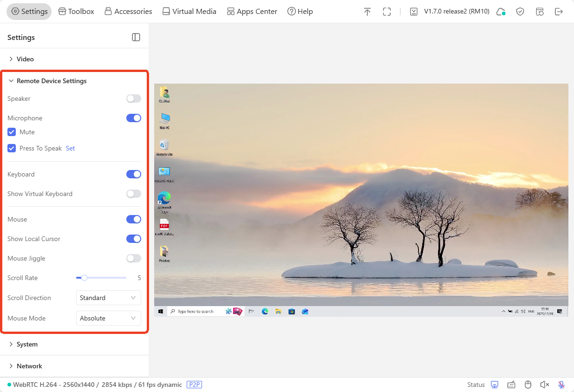Click the Scroll Rate slider track

(107, 278)
